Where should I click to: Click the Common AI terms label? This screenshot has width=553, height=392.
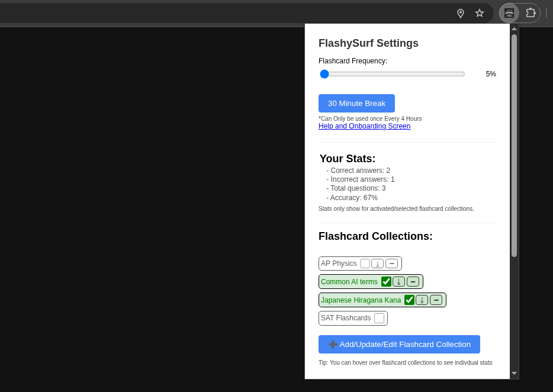click(349, 281)
